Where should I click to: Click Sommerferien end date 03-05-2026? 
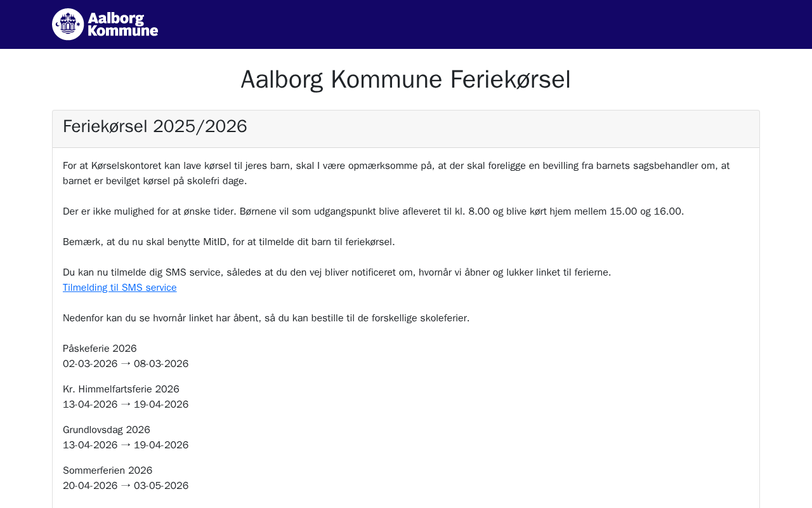click(161, 486)
